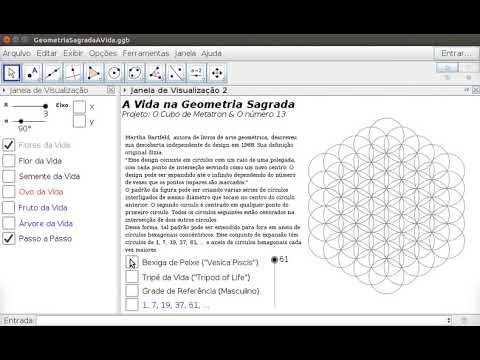Open the input bar command dropdown

click(449, 320)
